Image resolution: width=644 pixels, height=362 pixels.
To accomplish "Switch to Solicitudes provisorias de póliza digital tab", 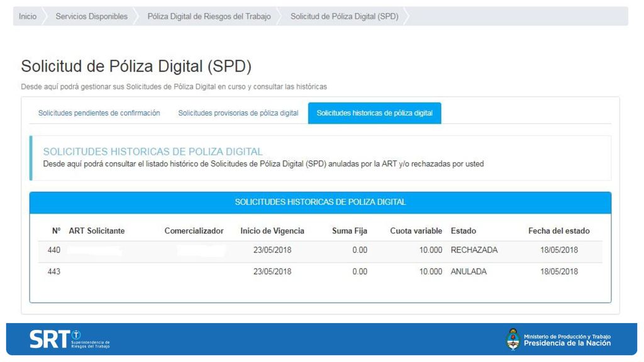I will (x=238, y=113).
